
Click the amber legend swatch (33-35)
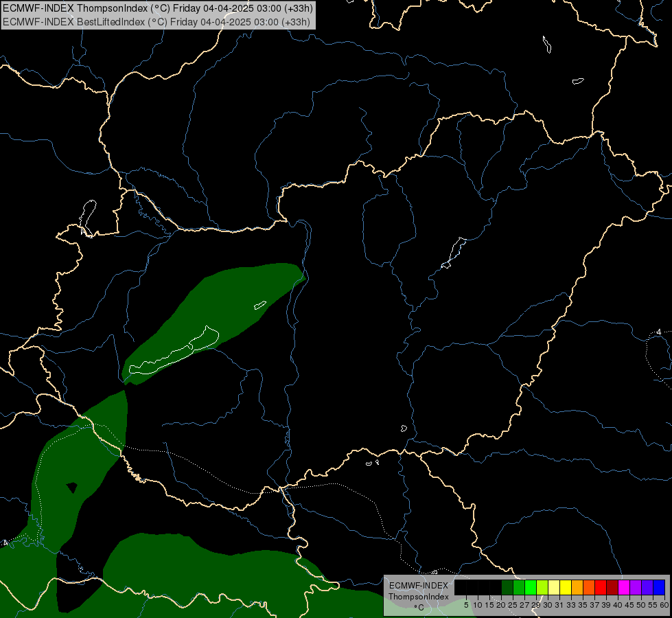pyautogui.click(x=577, y=587)
